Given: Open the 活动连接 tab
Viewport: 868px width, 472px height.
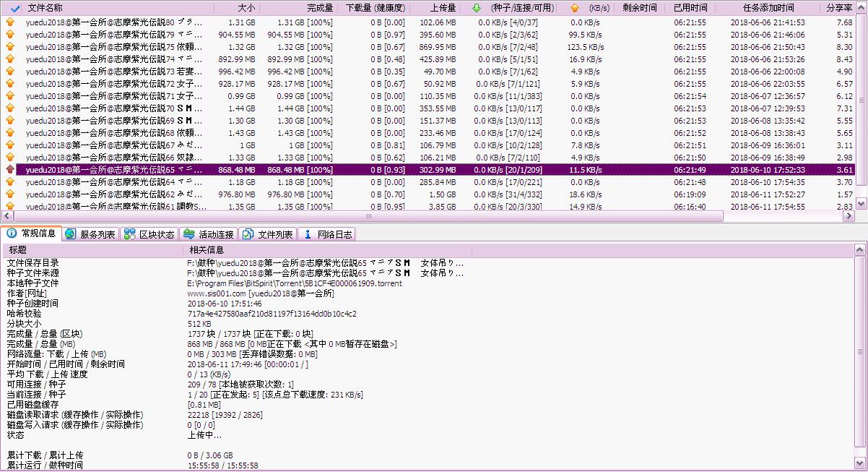Looking at the screenshot, I should coord(209,234).
